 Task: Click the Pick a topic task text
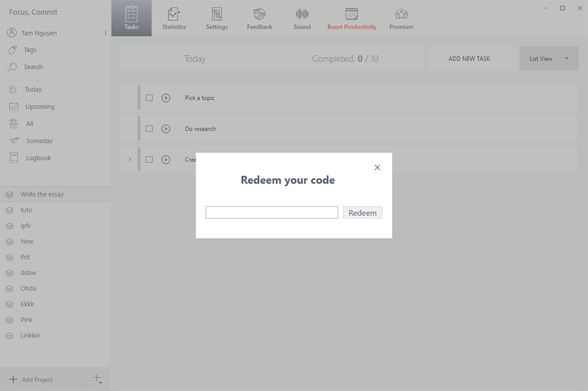199,98
